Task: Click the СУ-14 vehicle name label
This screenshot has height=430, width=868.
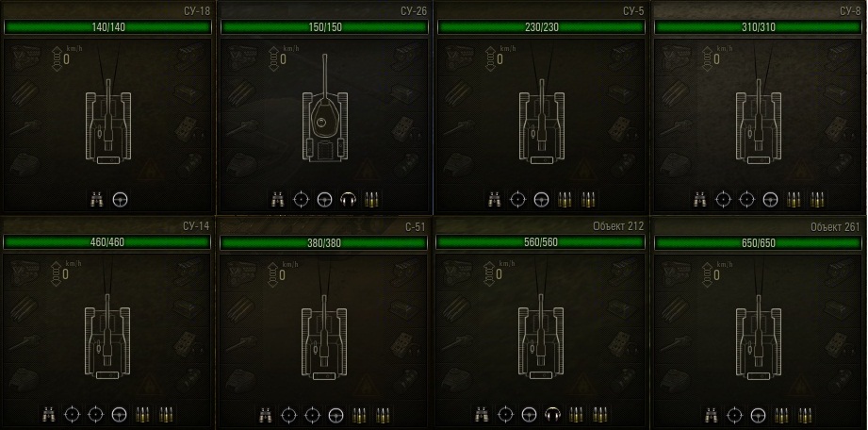Action: point(197,226)
